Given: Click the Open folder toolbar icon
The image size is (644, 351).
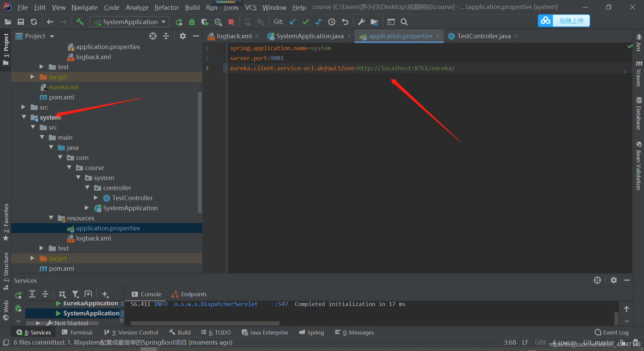Looking at the screenshot, I should [8, 22].
